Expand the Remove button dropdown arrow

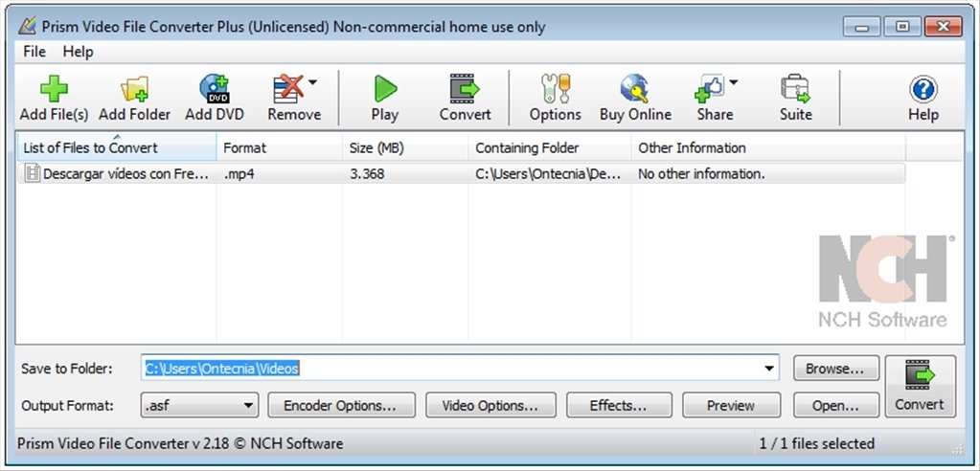(x=312, y=81)
